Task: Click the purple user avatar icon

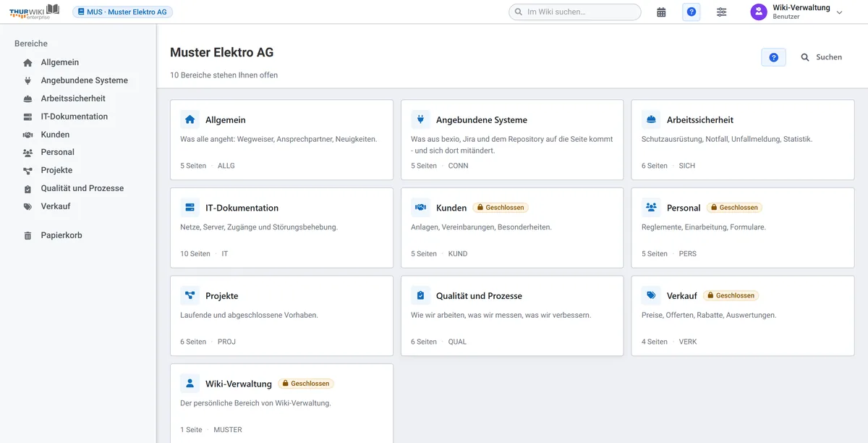Action: [x=758, y=12]
